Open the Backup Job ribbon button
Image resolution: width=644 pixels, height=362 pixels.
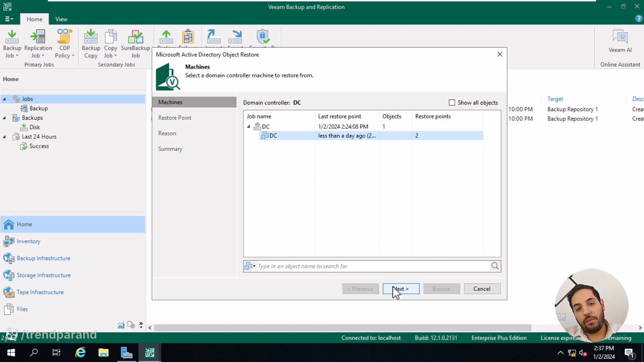point(12,44)
